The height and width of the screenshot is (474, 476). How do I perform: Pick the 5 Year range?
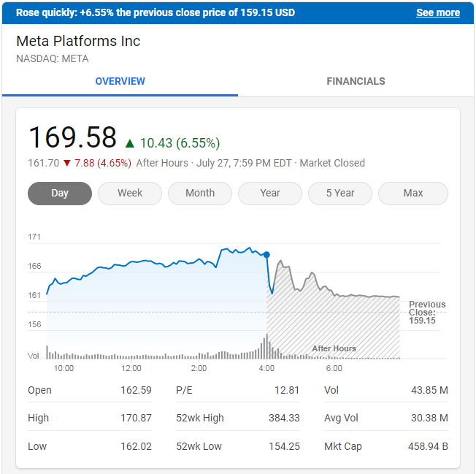click(x=340, y=194)
